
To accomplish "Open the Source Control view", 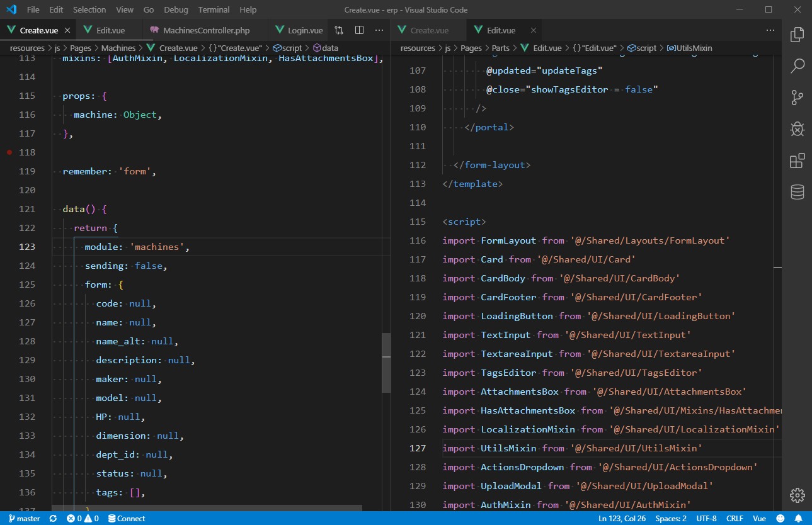I will pos(797,98).
